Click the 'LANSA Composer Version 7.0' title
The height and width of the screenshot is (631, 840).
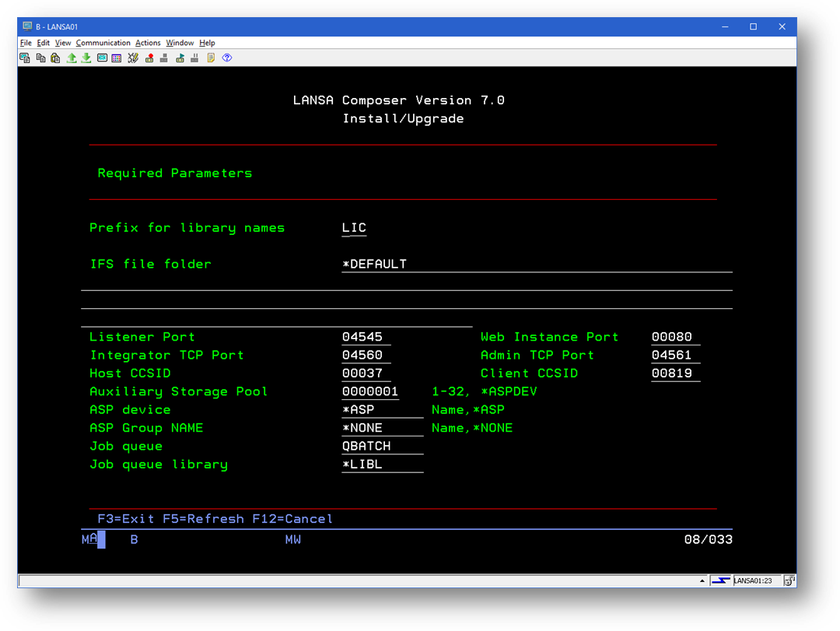[x=398, y=100]
